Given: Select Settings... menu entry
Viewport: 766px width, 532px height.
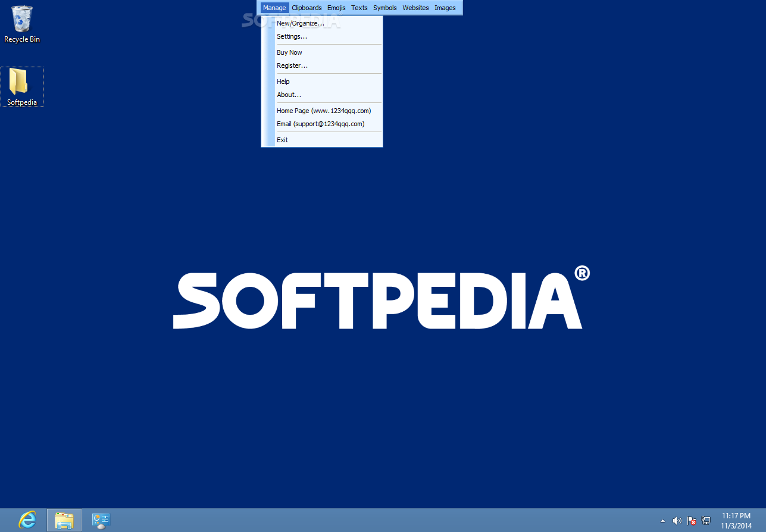Looking at the screenshot, I should pyautogui.click(x=322, y=36).
